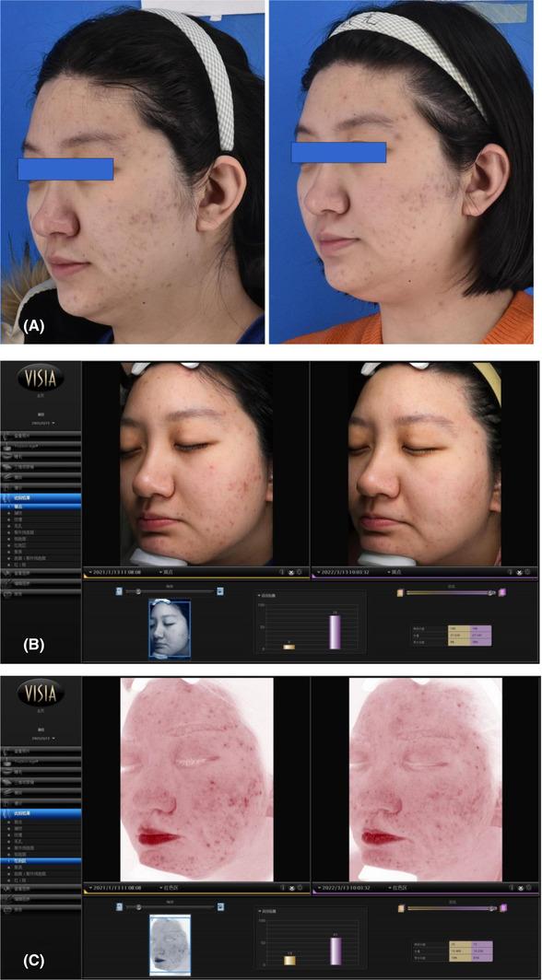
Task: Open the 2021/1/13 date dropdown in panel B
Action: 115,571
